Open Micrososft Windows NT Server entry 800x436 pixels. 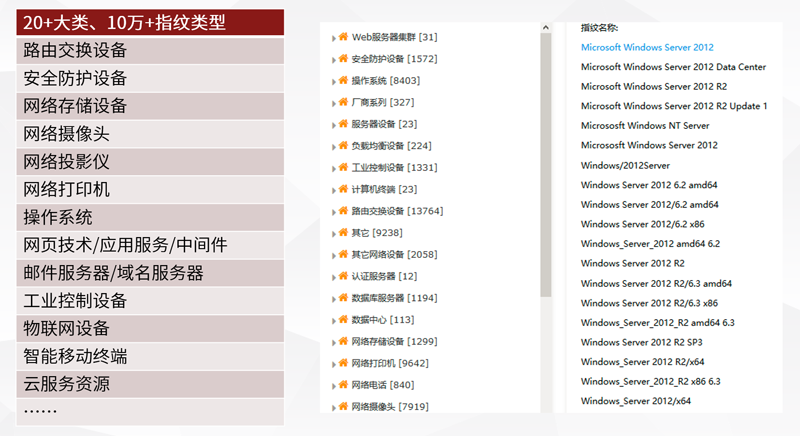645,125
